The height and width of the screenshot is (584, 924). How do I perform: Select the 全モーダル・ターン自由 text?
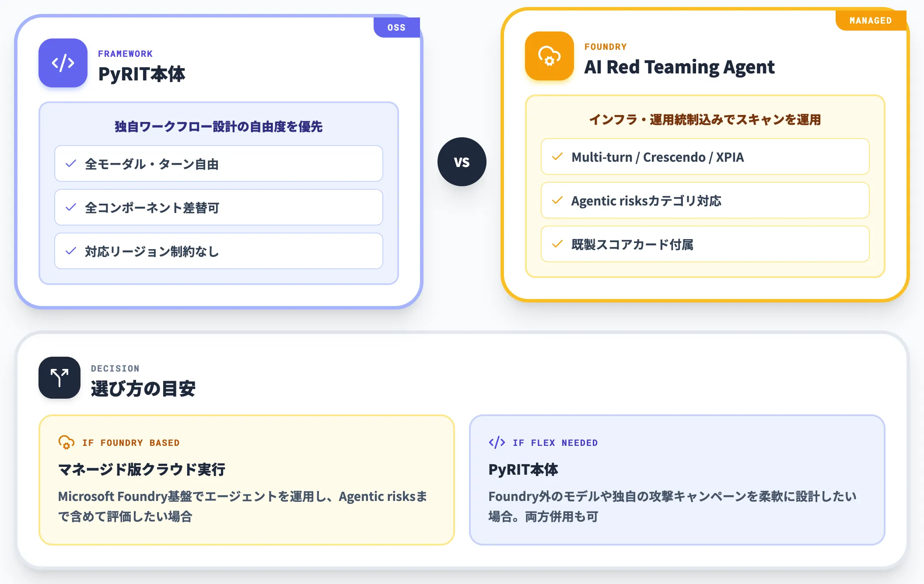tap(152, 164)
